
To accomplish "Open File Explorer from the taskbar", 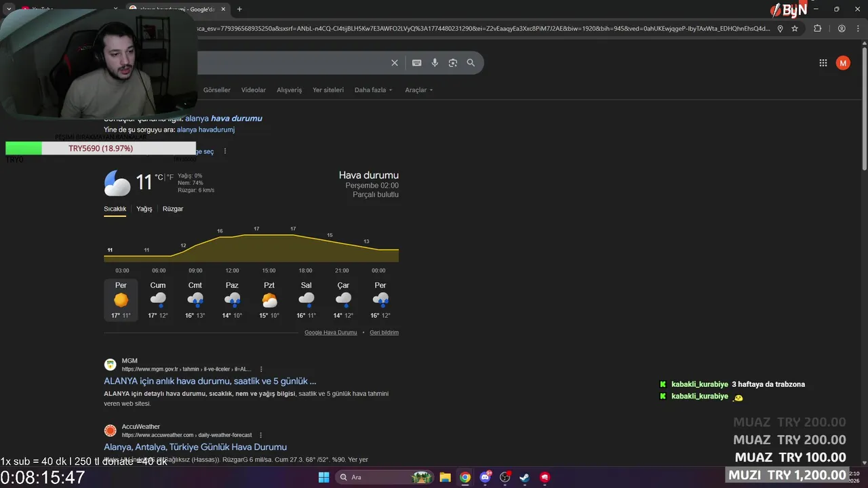I will pyautogui.click(x=445, y=477).
